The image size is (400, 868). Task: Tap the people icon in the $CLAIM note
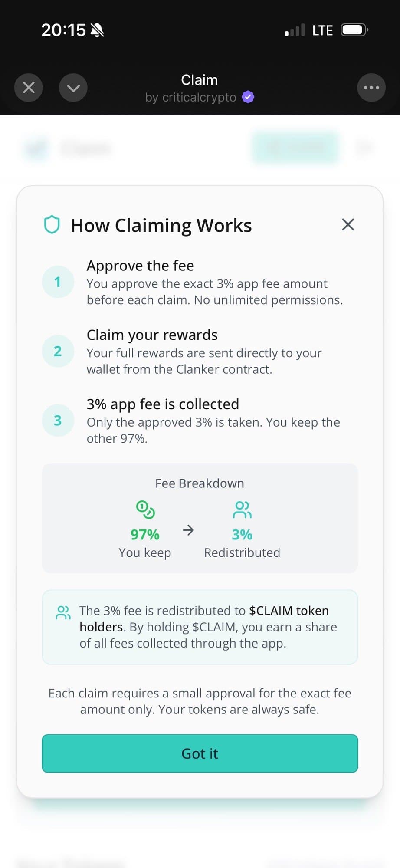point(63,612)
